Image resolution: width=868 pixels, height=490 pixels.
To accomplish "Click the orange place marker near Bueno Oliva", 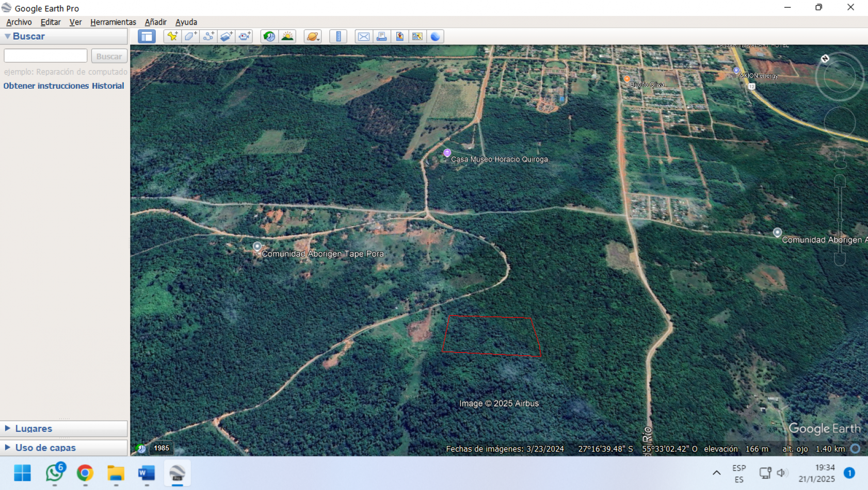I will [x=627, y=79].
